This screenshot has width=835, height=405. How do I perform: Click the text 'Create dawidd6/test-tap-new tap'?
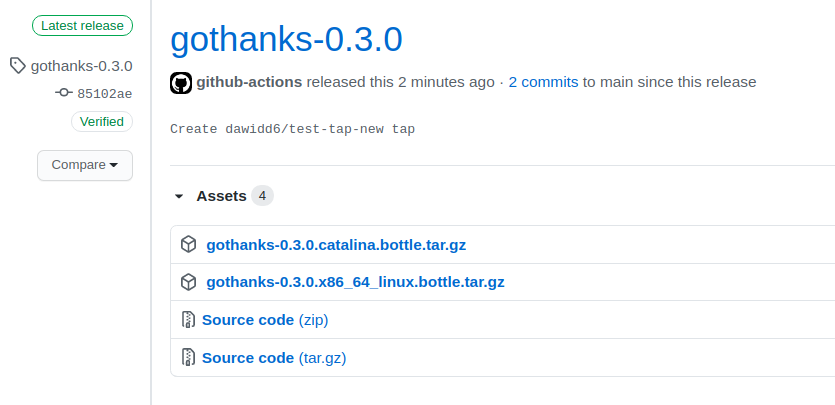(x=292, y=129)
